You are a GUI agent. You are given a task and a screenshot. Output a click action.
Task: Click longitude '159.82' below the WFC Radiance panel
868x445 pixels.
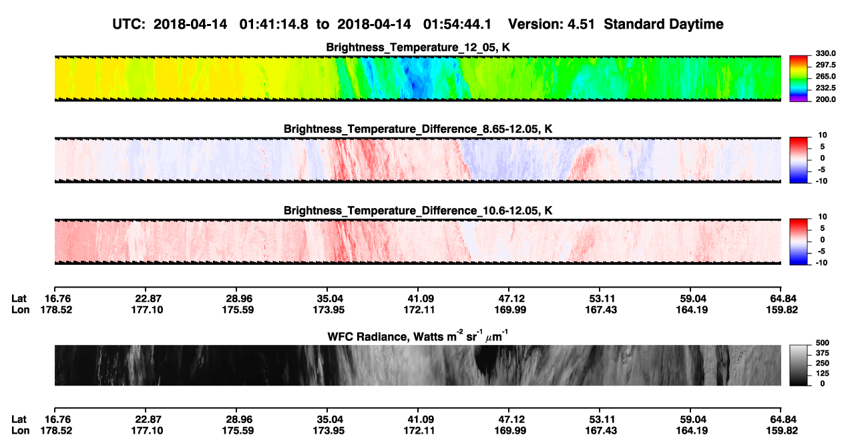coord(784,430)
